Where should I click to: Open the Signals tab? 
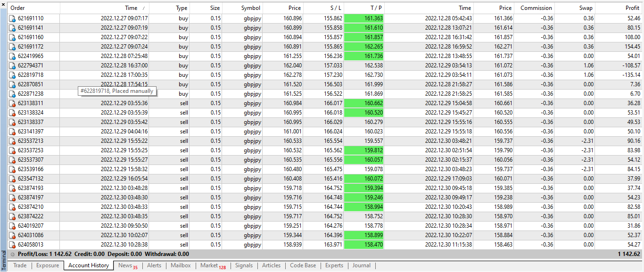click(244, 265)
